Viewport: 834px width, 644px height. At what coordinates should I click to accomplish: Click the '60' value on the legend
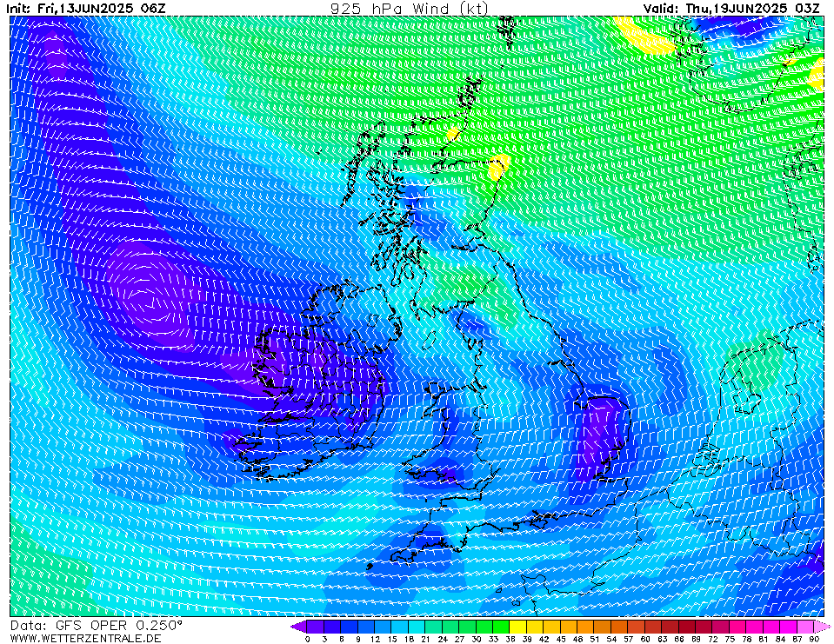pos(645,639)
